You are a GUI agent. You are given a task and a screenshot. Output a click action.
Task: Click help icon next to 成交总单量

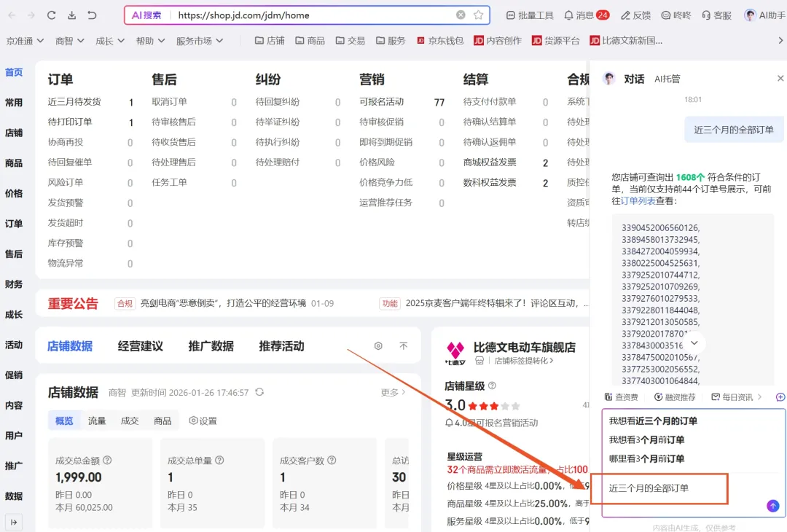(219, 461)
